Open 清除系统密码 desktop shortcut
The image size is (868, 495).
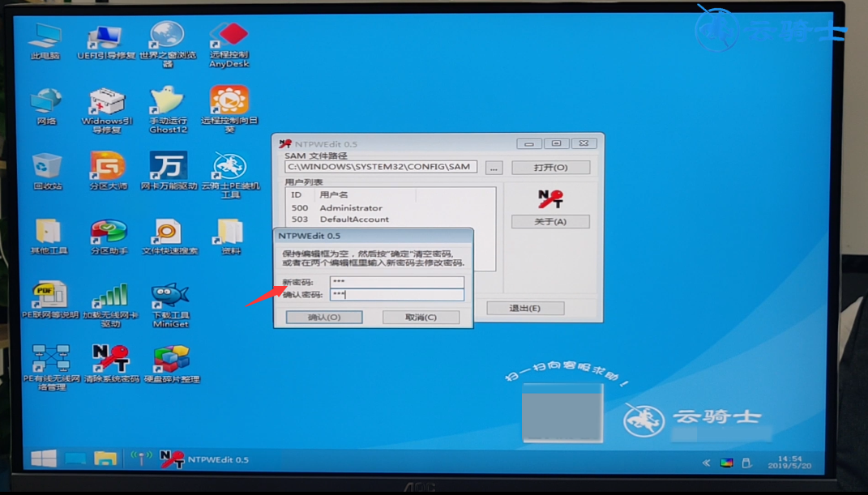[110, 359]
